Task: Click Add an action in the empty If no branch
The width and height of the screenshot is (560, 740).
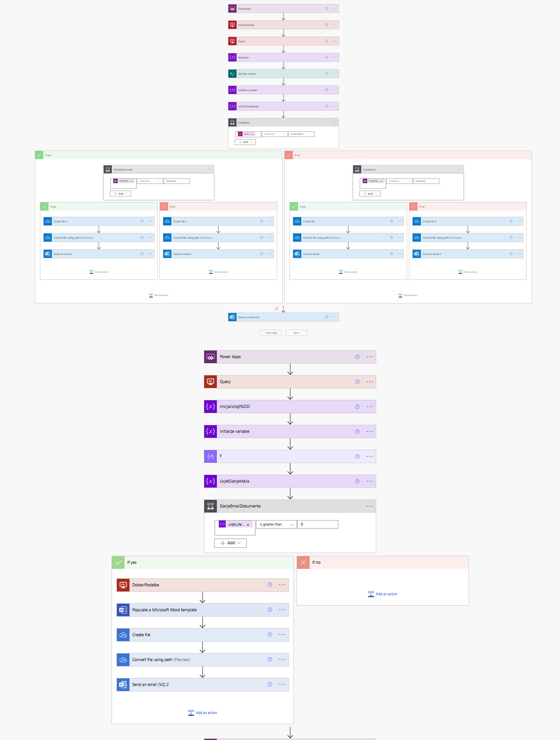Action: [383, 594]
